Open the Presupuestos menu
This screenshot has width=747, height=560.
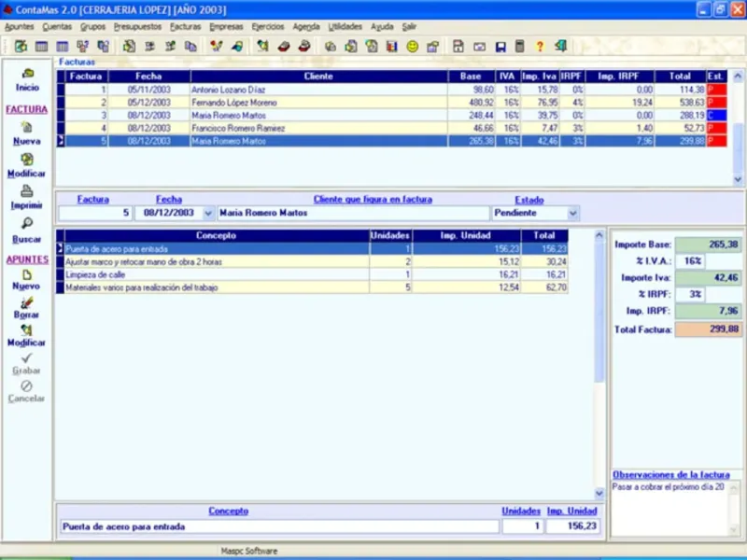137,27
